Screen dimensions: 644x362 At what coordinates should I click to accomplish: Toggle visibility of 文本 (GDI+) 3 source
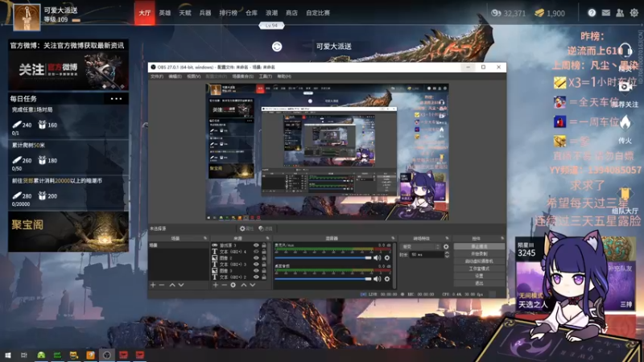coord(256,265)
